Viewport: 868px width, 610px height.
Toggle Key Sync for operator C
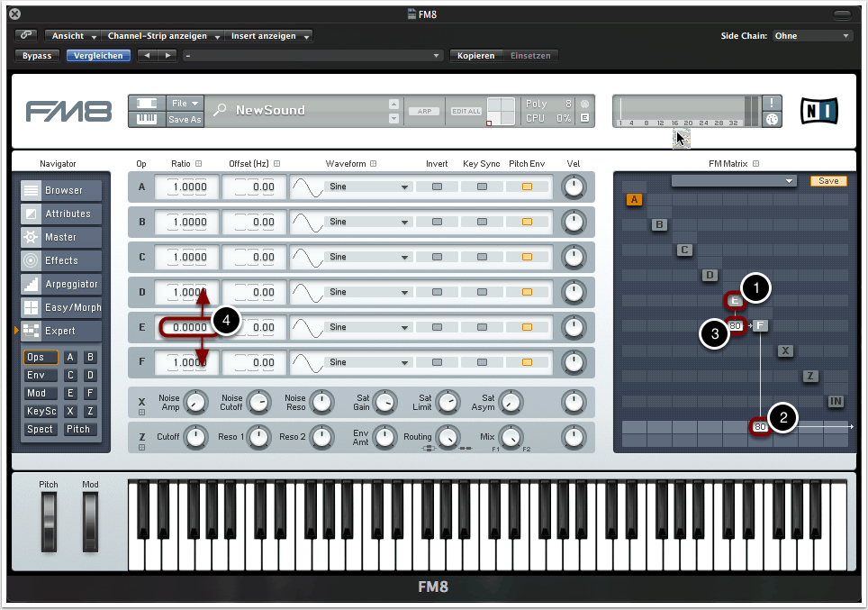[x=482, y=257]
